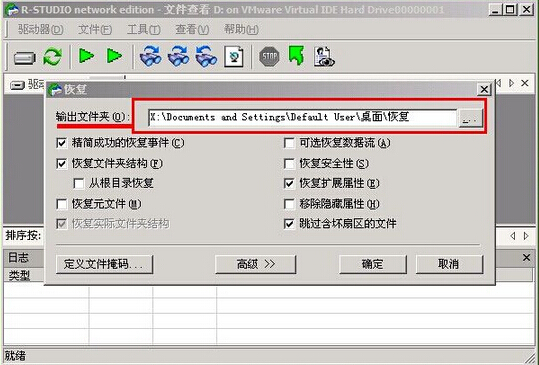Click the first green play arrow icon
The image size is (539, 365).
pyautogui.click(x=86, y=56)
